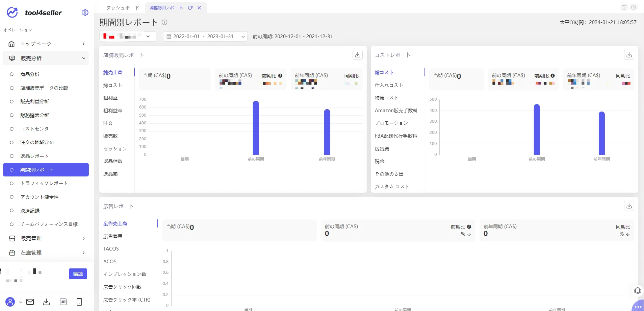Image resolution: width=644 pixels, height=311 pixels.
Task: Select 粗利益 metric
Action: tap(110, 98)
